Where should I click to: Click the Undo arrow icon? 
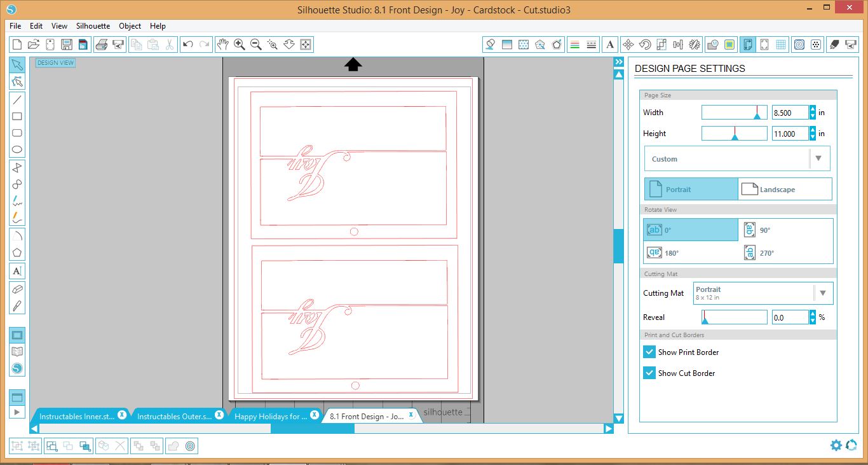click(187, 45)
